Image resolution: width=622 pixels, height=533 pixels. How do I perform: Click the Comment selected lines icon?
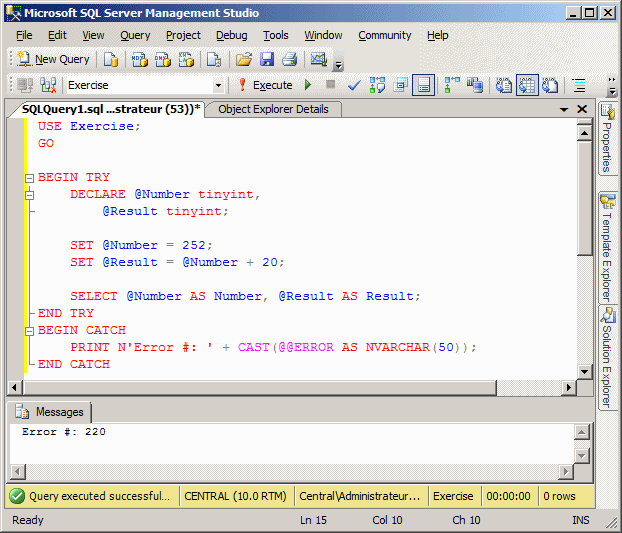pyautogui.click(x=579, y=85)
